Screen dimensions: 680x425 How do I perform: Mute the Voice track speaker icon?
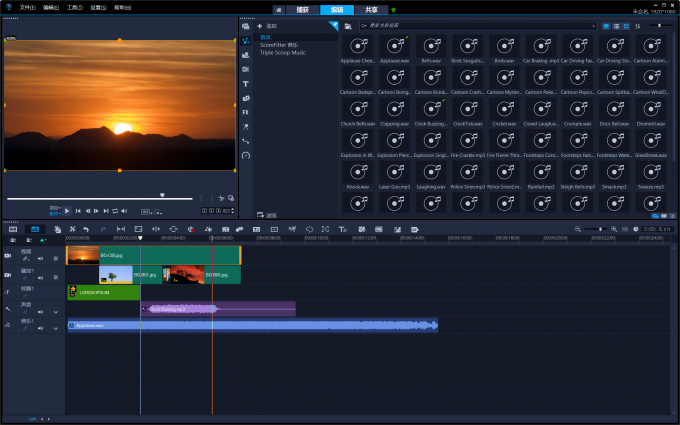coord(40,312)
